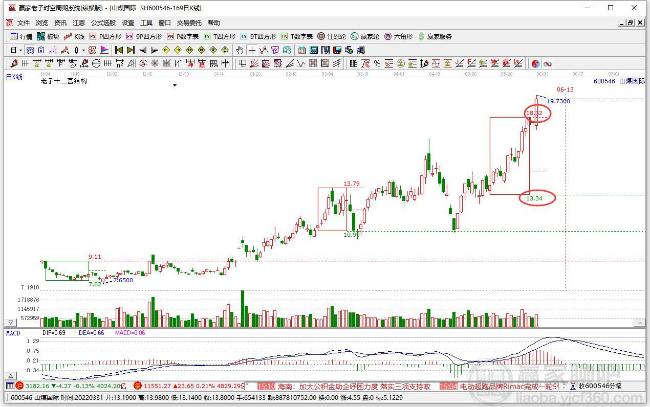Open the 帮助 menu
The height and width of the screenshot is (407, 650).
[214, 23]
